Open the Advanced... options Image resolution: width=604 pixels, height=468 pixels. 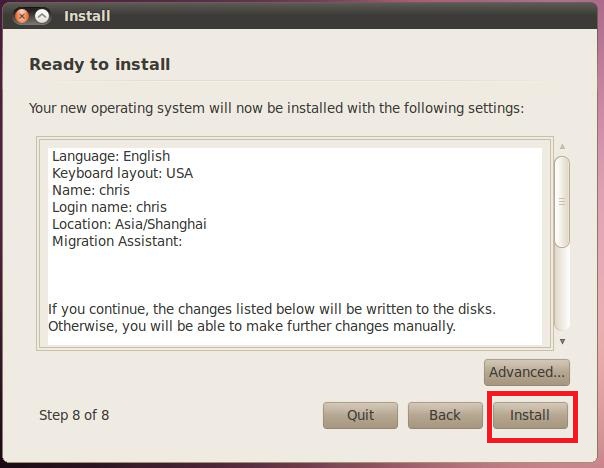(527, 372)
